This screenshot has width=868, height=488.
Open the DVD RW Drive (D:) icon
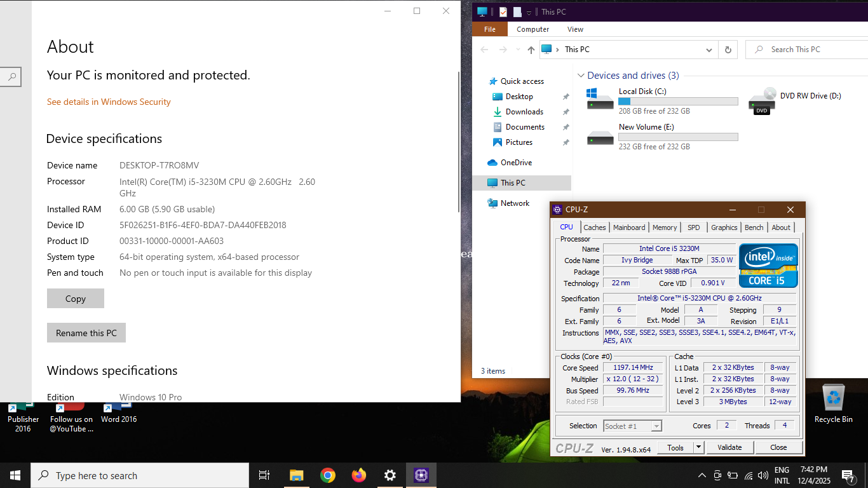(762, 100)
